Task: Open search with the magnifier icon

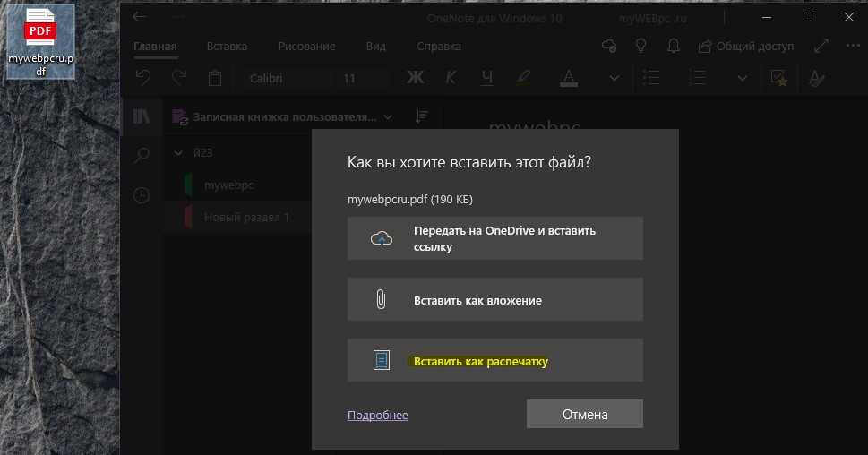Action: click(x=142, y=156)
